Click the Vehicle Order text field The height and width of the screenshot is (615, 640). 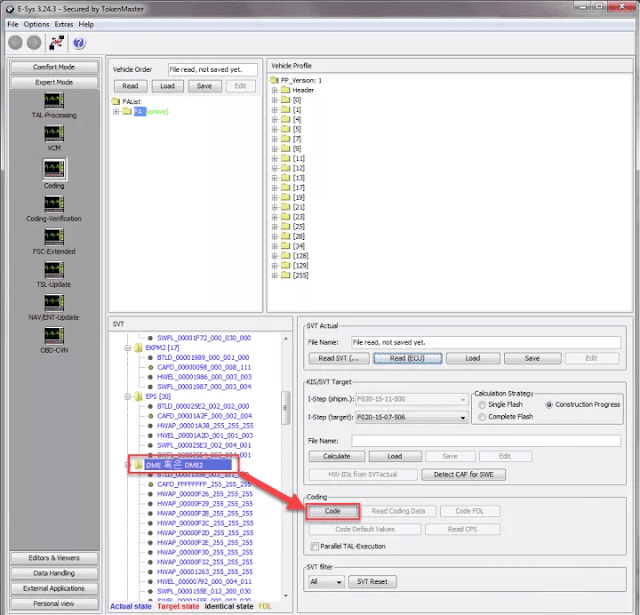click(x=213, y=69)
